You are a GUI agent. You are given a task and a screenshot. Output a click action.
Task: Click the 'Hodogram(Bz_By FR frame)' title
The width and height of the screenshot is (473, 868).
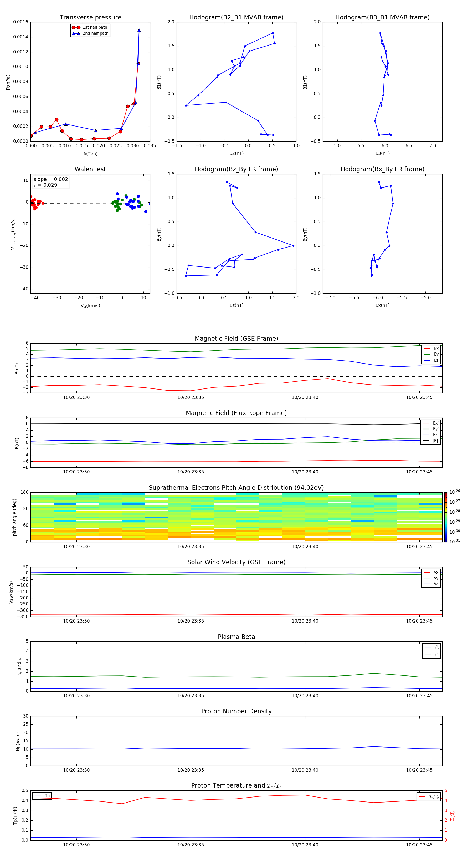click(236, 169)
